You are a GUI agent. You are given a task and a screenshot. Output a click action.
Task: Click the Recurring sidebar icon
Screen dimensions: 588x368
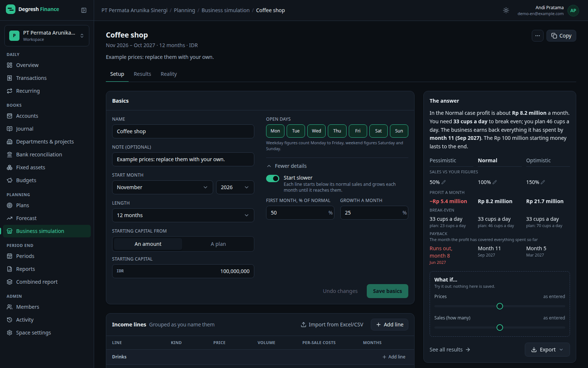(x=10, y=91)
